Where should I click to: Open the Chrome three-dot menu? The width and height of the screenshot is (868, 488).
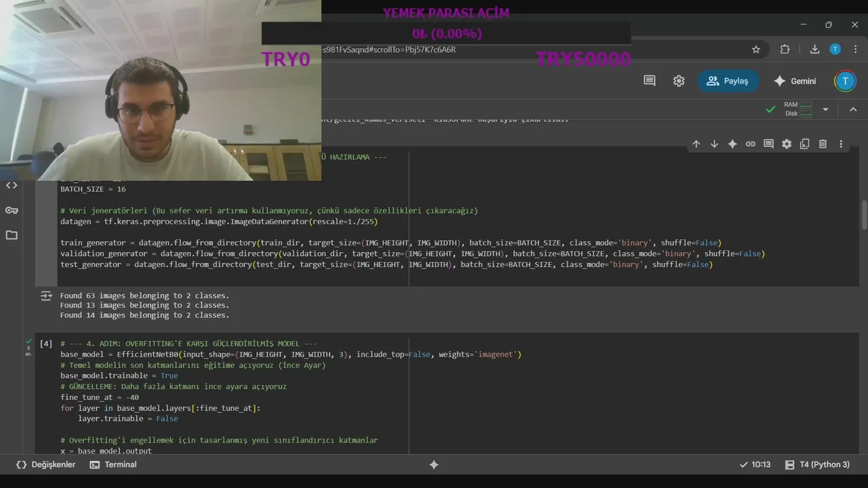[854, 49]
